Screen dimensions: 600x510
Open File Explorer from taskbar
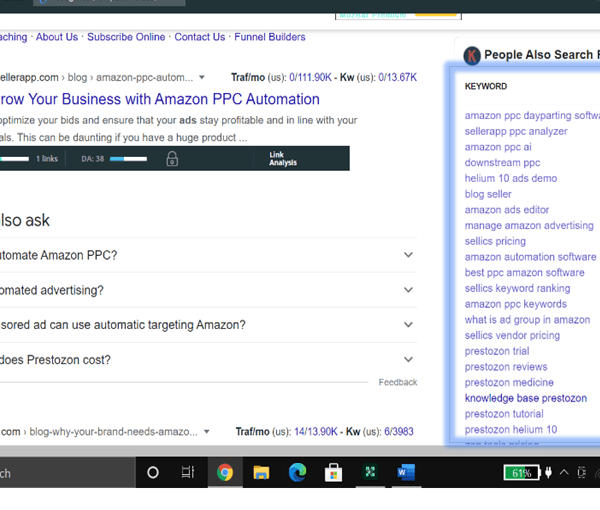(261, 473)
